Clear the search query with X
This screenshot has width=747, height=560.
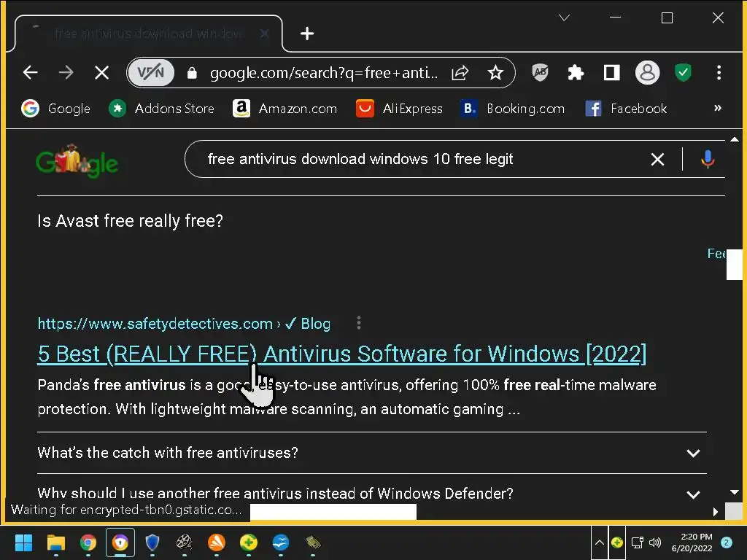657,159
